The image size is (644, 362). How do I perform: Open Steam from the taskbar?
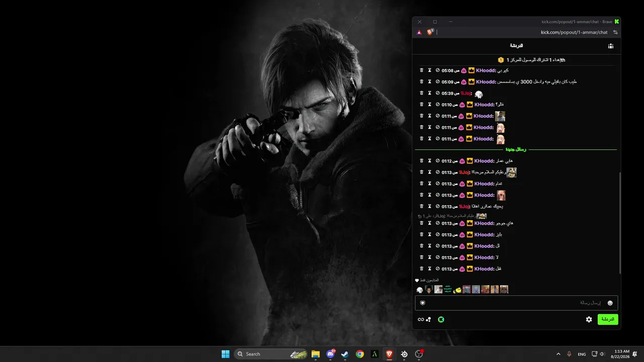[345, 354]
